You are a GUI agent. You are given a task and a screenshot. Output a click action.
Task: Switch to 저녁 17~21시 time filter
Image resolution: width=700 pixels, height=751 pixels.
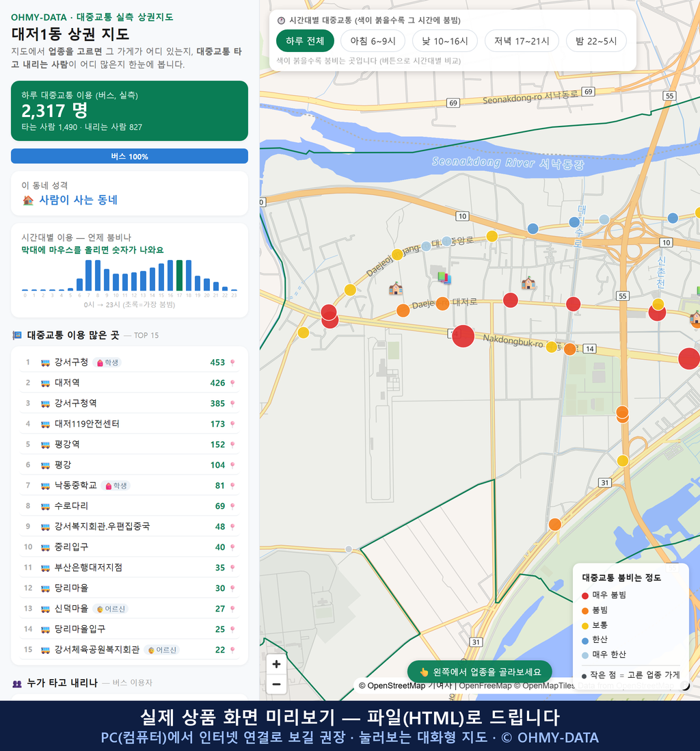coord(522,41)
